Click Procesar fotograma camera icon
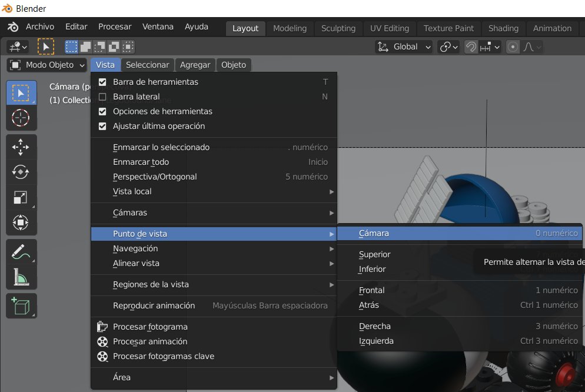Viewport: 585px width, 392px height. [x=102, y=327]
